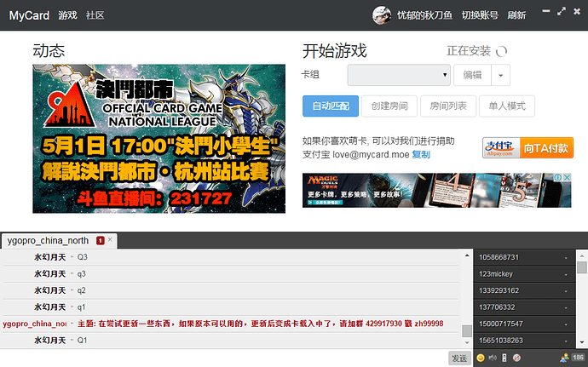Select the ygopro_china_north chat tab
This screenshot has width=588, height=367.
(x=48, y=240)
